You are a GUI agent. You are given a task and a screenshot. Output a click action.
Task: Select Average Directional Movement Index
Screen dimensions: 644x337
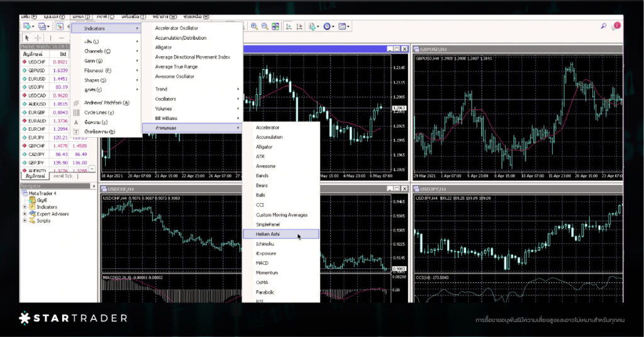click(x=192, y=57)
